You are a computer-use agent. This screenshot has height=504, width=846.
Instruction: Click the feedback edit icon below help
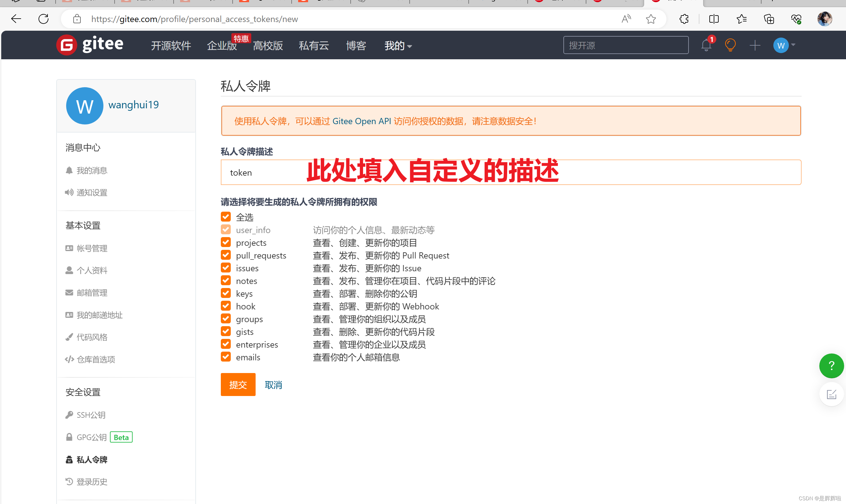[831, 394]
